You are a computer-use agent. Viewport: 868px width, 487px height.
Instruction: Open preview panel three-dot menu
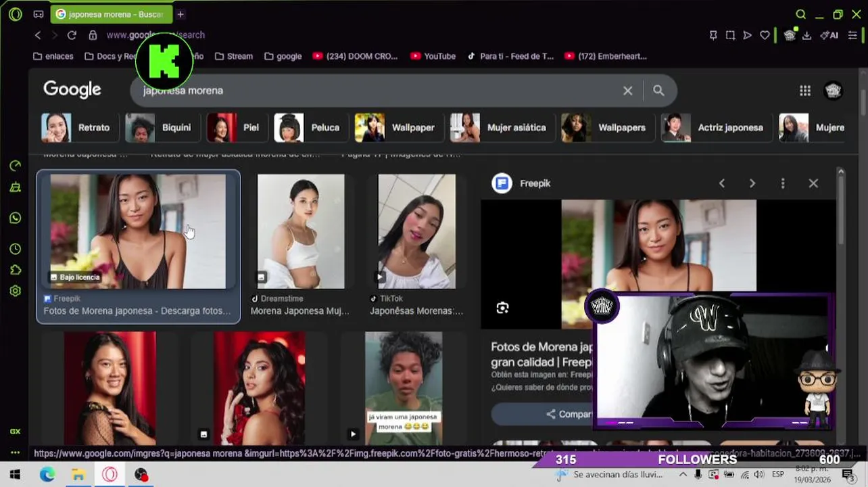coord(783,183)
